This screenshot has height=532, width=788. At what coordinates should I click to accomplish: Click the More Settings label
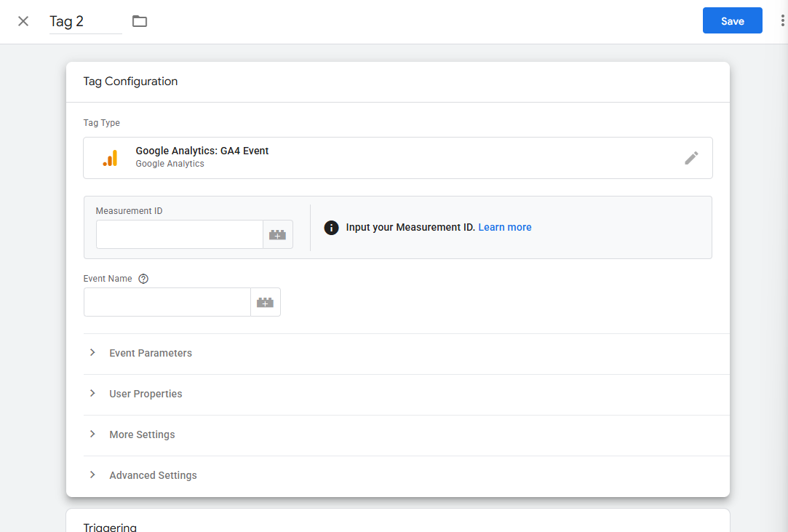(142, 434)
